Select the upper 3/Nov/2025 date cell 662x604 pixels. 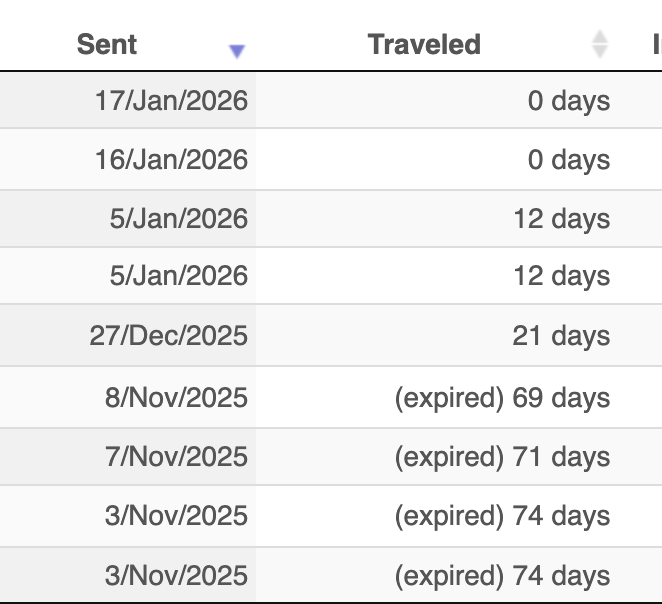point(175,516)
